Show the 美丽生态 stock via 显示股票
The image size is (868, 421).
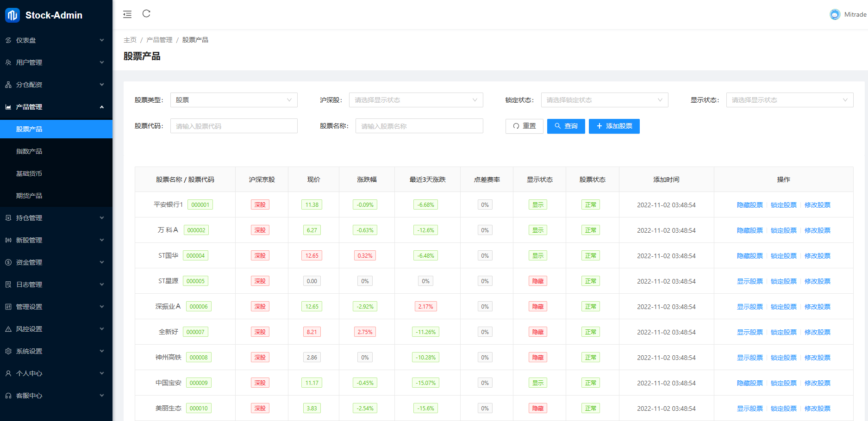point(749,408)
